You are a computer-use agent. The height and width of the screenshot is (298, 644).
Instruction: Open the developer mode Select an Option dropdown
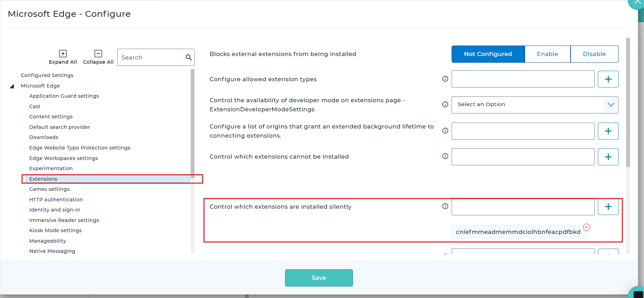point(535,105)
